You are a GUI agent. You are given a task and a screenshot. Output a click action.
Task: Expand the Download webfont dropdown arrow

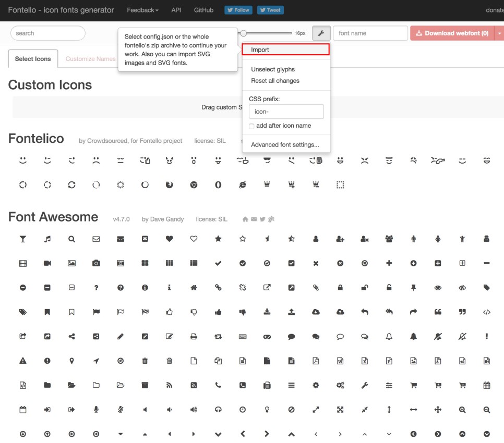[x=499, y=33]
